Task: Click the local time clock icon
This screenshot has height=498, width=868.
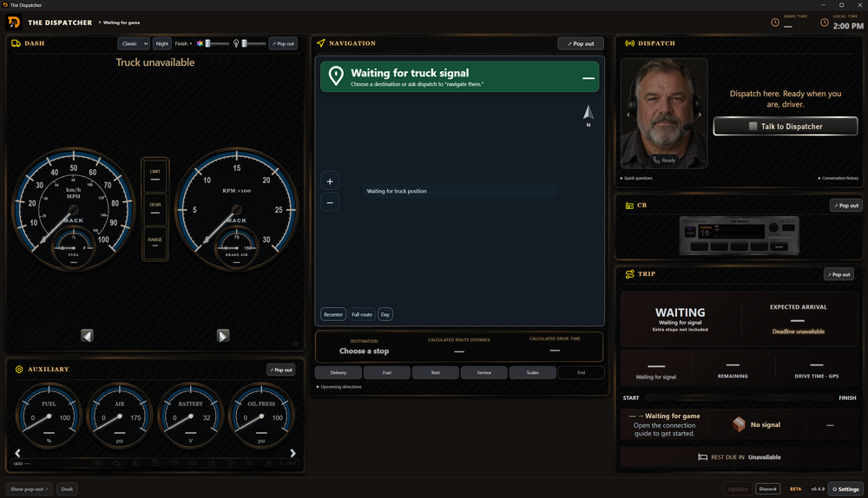Action: tap(825, 23)
